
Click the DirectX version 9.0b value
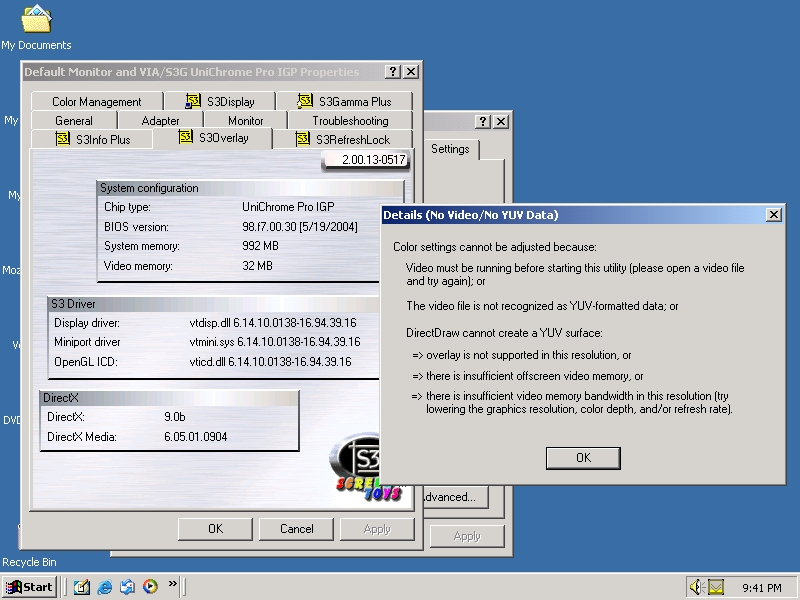point(174,417)
